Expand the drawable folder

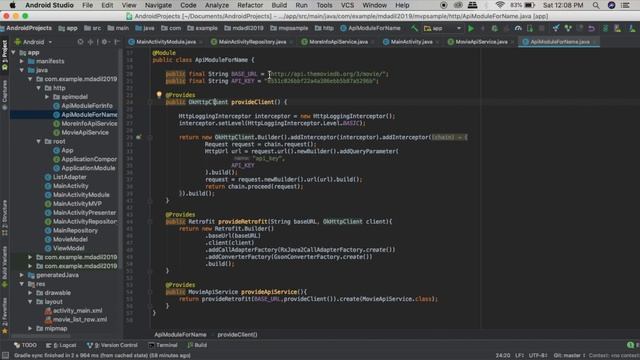pyautogui.click(x=30, y=293)
